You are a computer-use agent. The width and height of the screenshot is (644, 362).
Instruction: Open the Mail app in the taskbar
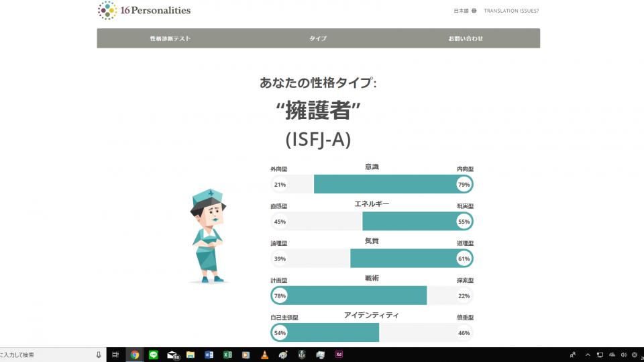(x=172, y=355)
